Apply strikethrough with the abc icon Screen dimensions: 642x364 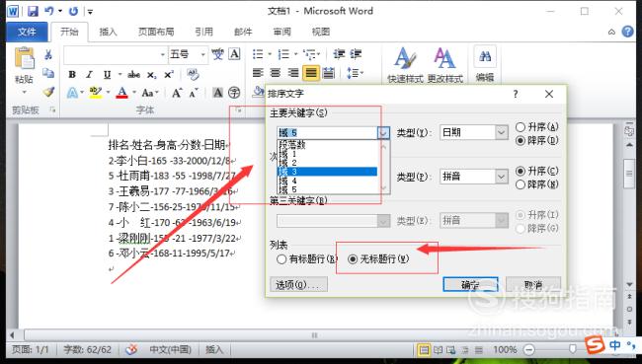coord(133,74)
